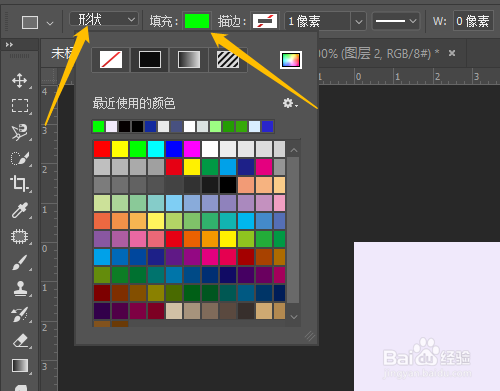Choose the pure red swatch in top row

[x=102, y=149]
